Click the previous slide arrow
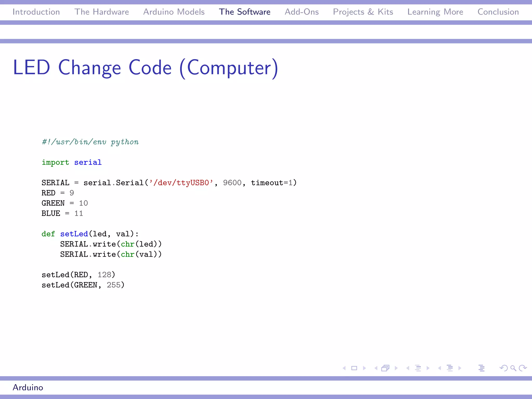 [x=344, y=368]
